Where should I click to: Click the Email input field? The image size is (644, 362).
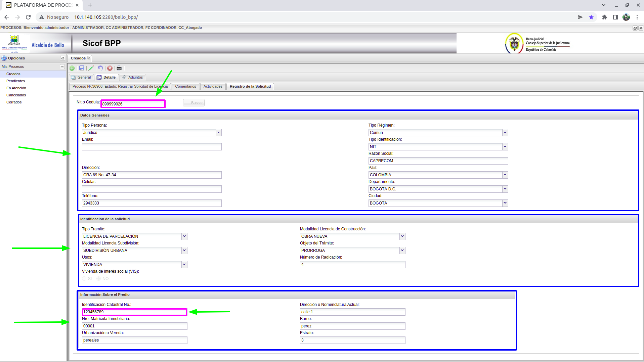point(152,147)
